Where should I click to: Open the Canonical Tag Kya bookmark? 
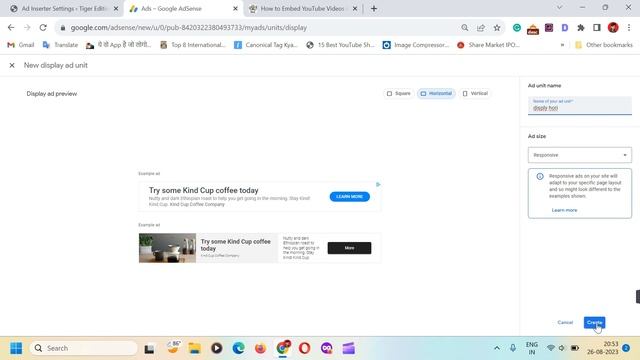coord(266,45)
